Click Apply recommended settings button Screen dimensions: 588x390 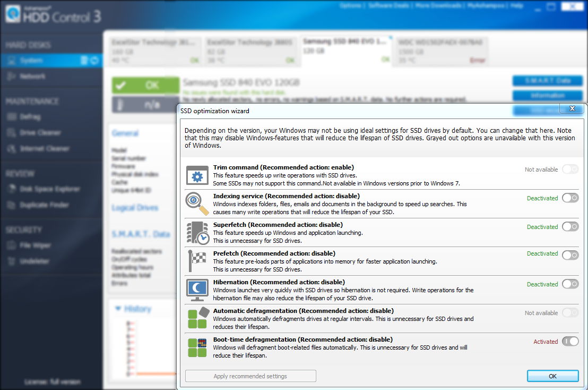[250, 376]
